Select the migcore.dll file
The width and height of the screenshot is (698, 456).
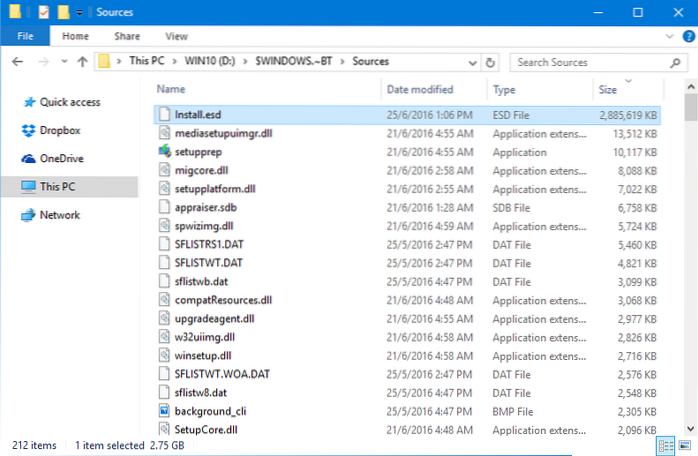coord(407,171)
